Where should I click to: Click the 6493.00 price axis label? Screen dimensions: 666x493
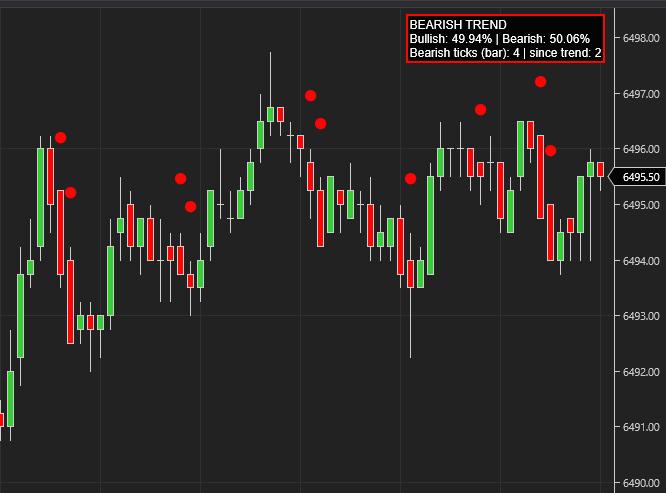(641, 316)
